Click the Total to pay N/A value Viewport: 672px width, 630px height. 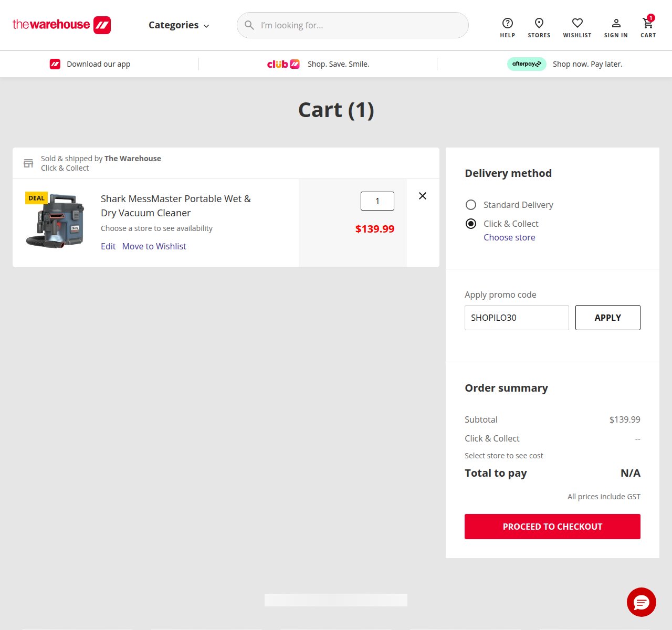click(631, 473)
